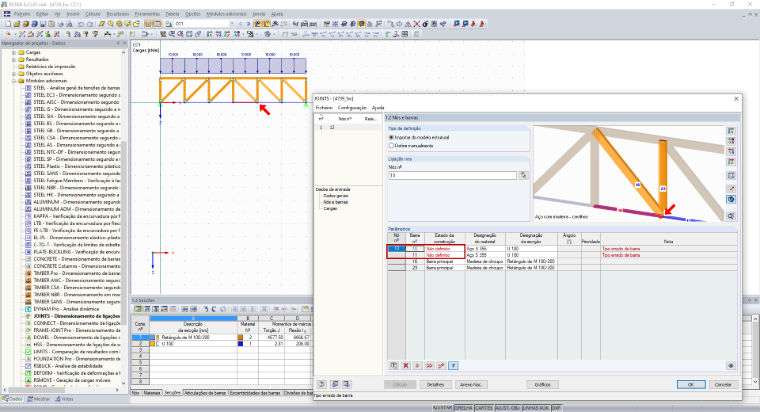Click the node picker icon beside Nó nº field
The image size is (760, 412).
(523, 175)
